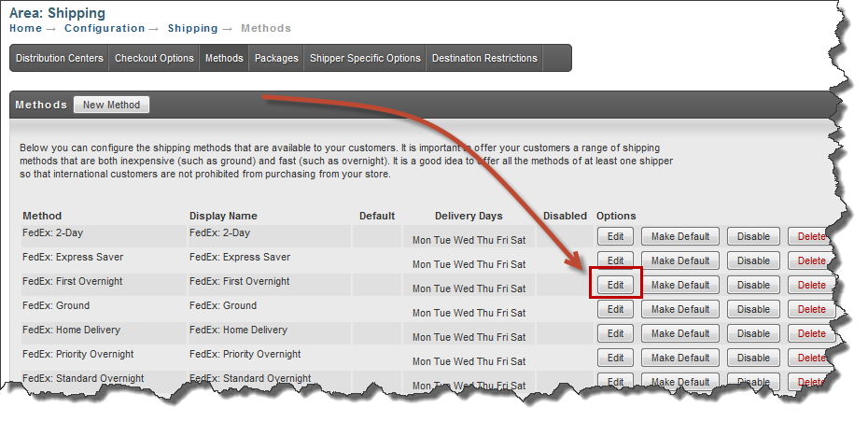The height and width of the screenshot is (422, 868).
Task: Edit the FedEx: Priority Overnight method
Action: [x=615, y=359]
